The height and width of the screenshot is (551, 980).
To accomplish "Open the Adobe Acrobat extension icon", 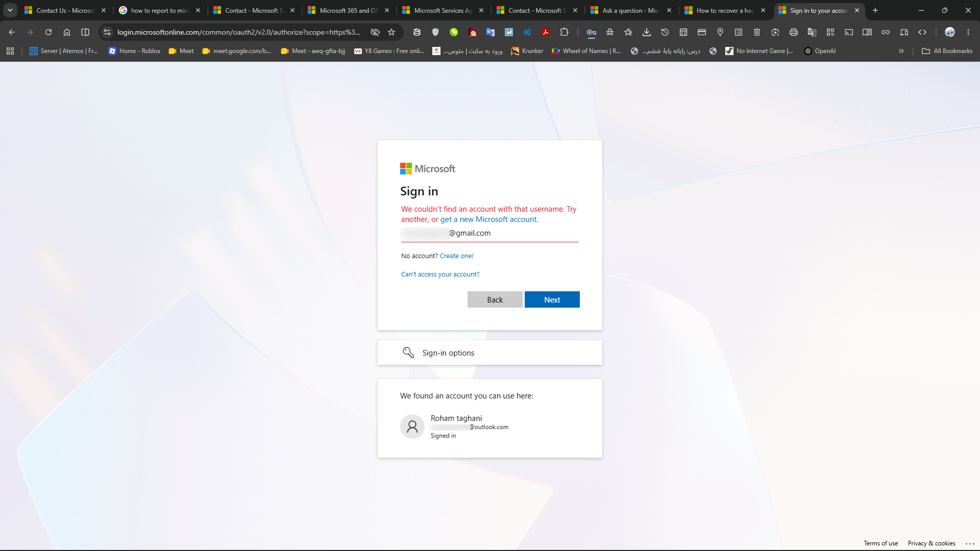I will (546, 32).
